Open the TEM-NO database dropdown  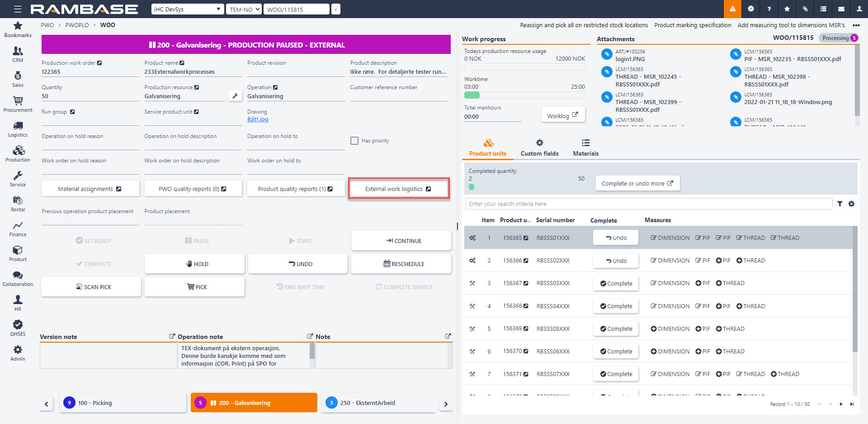244,9
